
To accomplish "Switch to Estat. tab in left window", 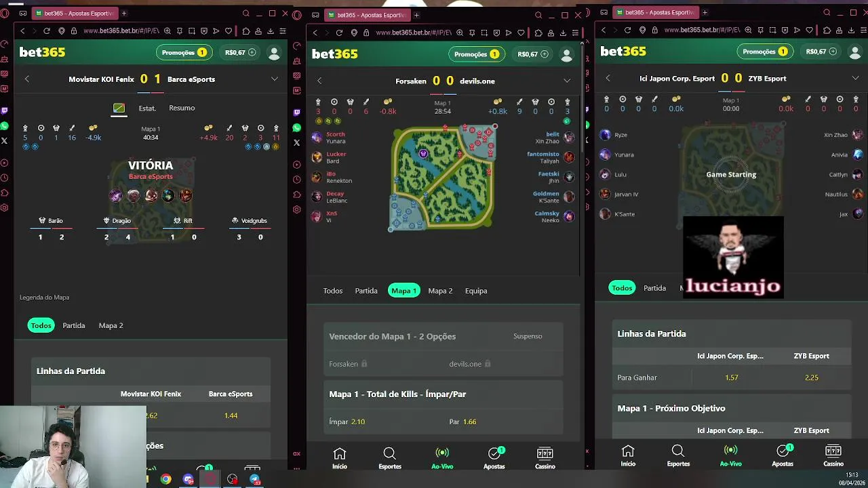I will pyautogui.click(x=147, y=108).
